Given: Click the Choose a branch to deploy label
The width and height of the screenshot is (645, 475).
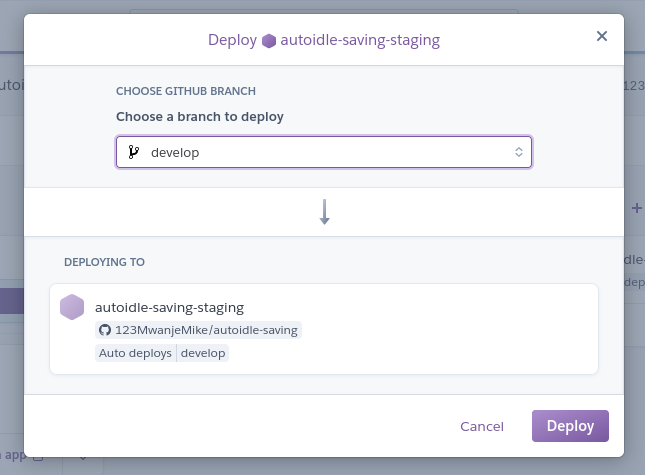Looking at the screenshot, I should pyautogui.click(x=200, y=117).
